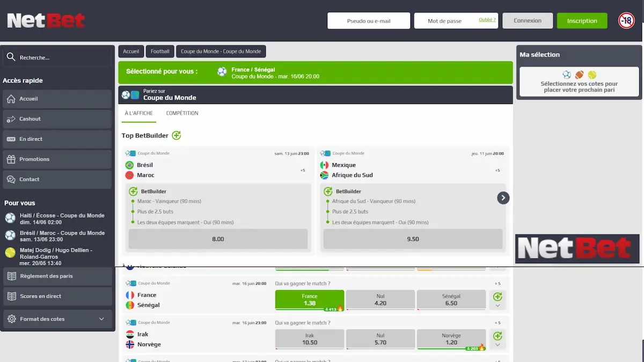Bet on Norvège at 1.20

[x=451, y=339]
